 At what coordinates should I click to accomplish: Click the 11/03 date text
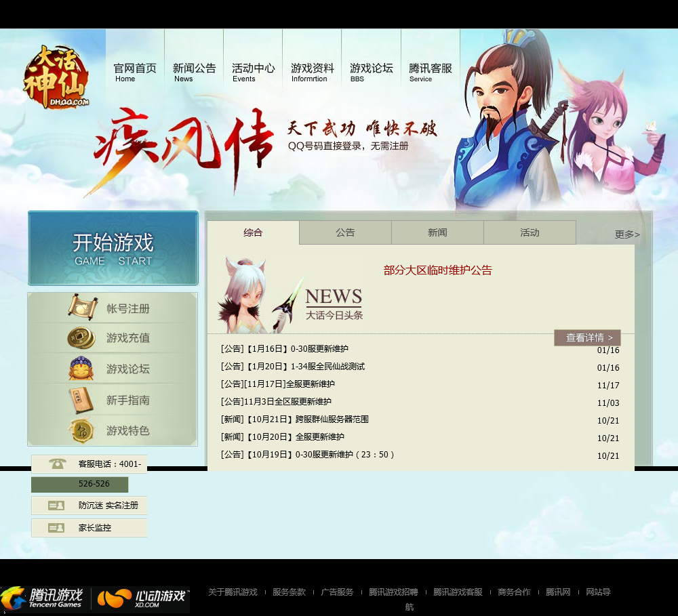608,403
